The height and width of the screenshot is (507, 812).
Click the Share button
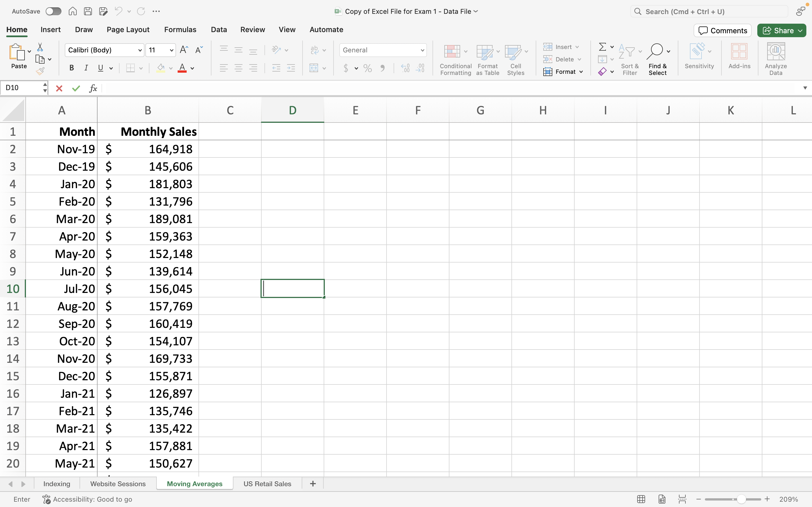tap(782, 30)
